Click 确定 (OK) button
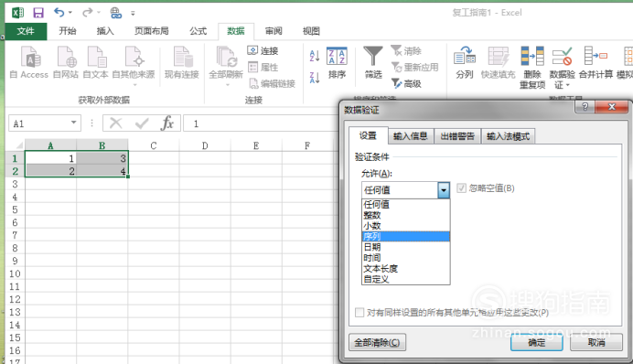Screen dimensions: 633x364 point(537,343)
